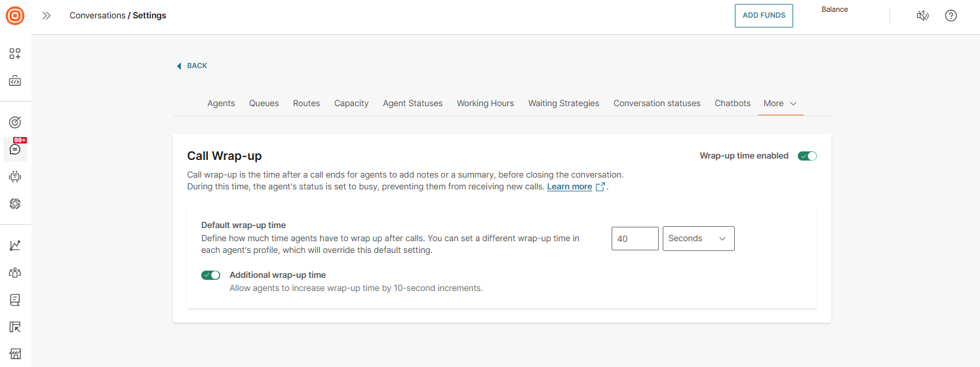Viewport: 980px width, 367px height.
Task: Click the back arrow triangle icon
Action: (179, 66)
